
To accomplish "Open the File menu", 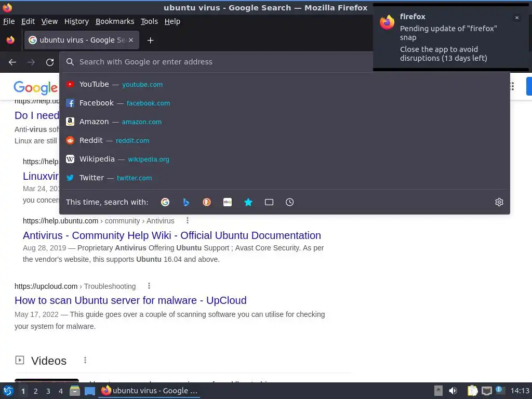I will click(9, 21).
